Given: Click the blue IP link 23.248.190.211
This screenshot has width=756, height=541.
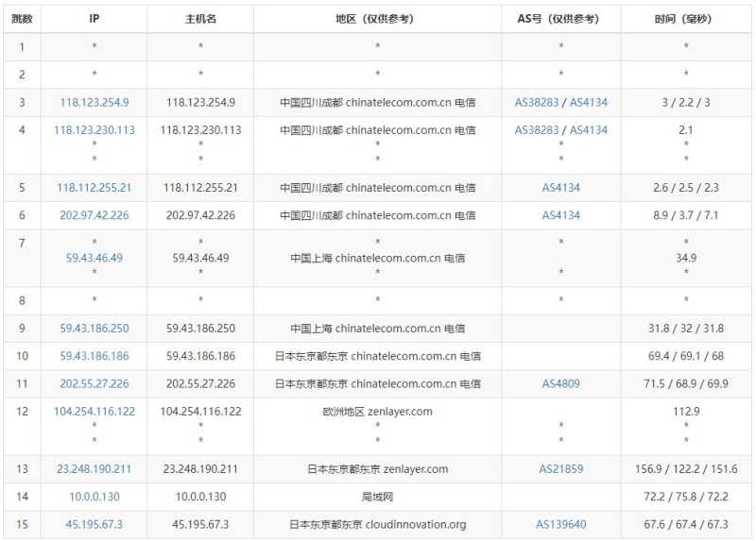Looking at the screenshot, I should (x=94, y=468).
